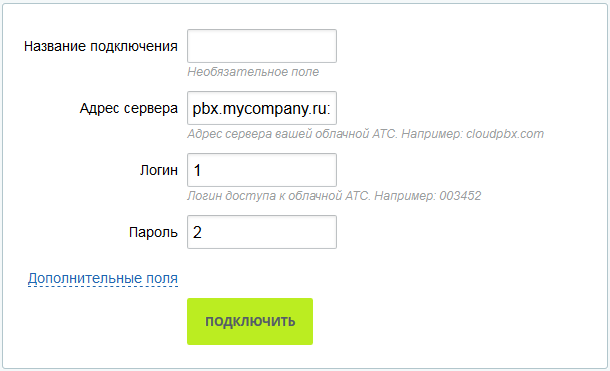Viewport: 610px width, 371px height.
Task: Select the Логин input field containing 1
Action: point(262,170)
